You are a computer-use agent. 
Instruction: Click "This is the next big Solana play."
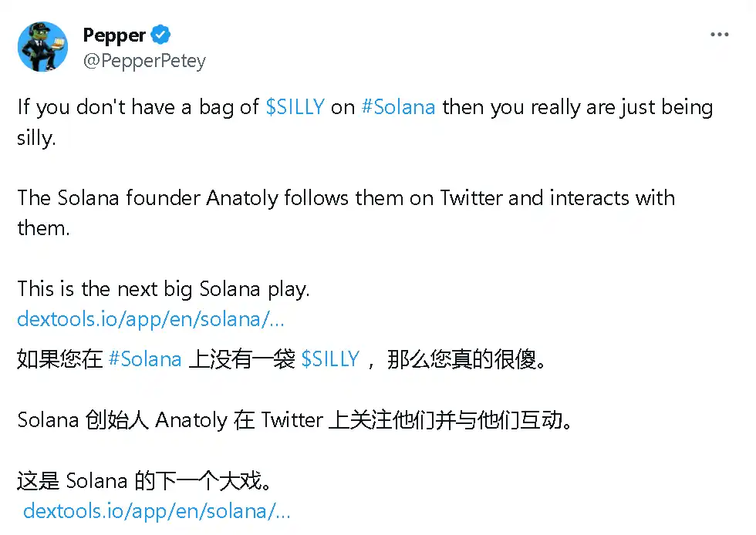pyautogui.click(x=164, y=289)
